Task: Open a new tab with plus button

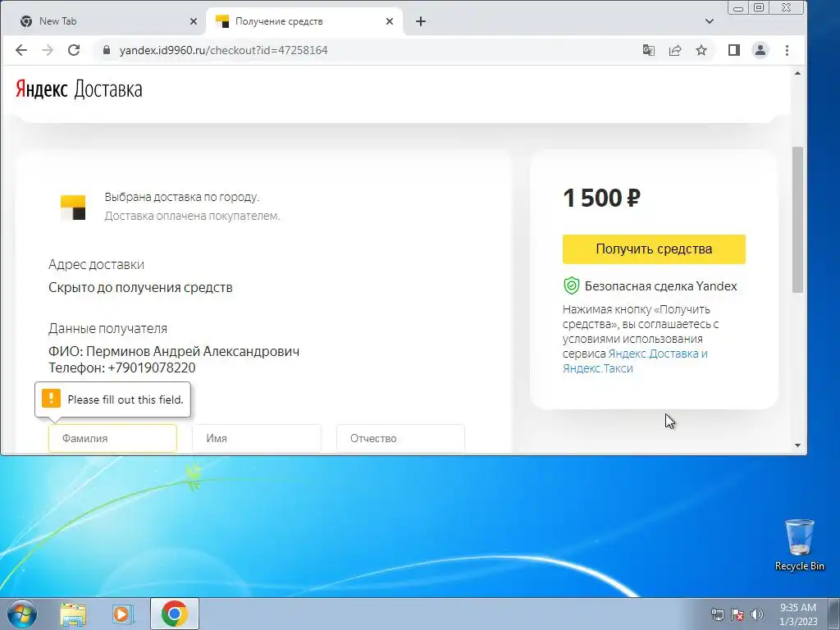Action: click(421, 21)
